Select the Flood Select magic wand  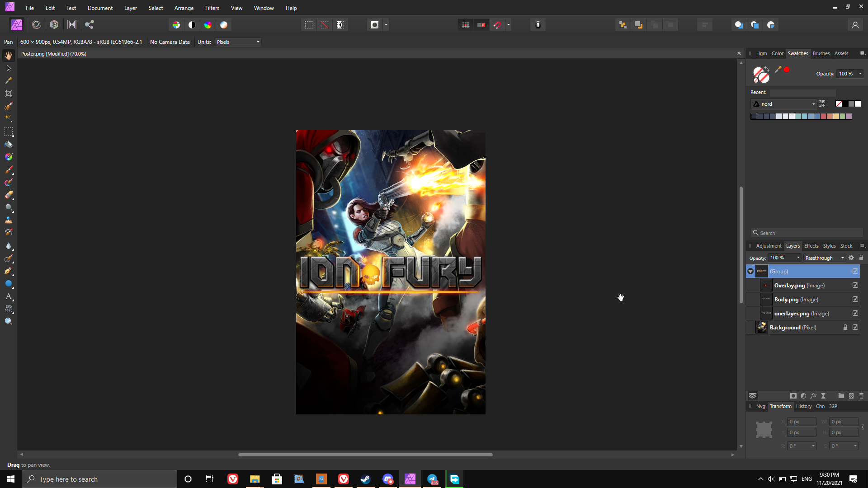click(x=9, y=119)
